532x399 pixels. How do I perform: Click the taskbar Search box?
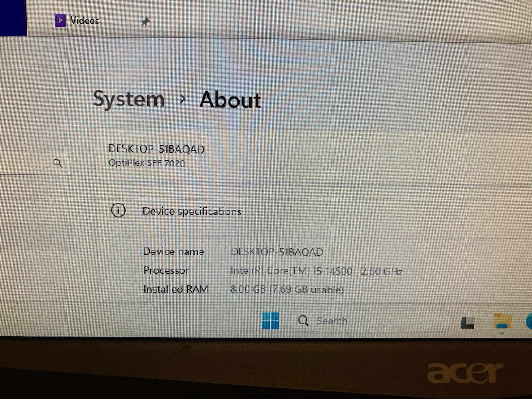point(371,321)
